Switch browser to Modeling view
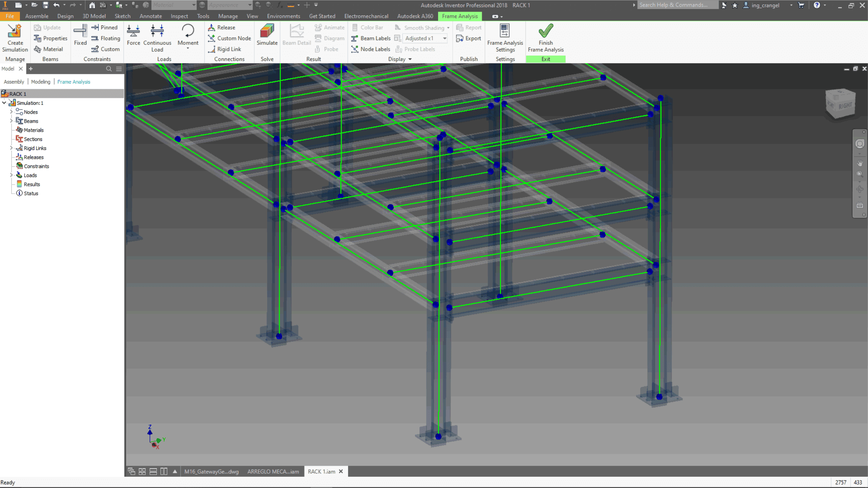 click(x=41, y=82)
